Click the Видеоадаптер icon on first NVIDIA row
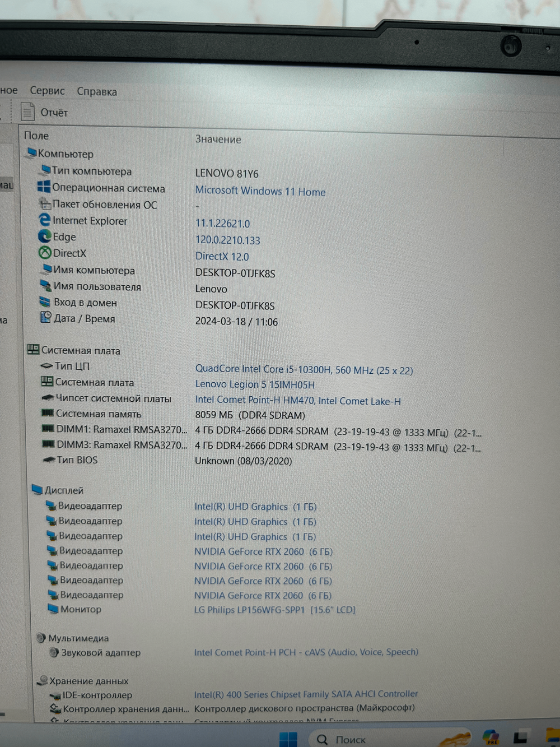Image resolution: width=560 pixels, height=747 pixels. click(x=51, y=550)
